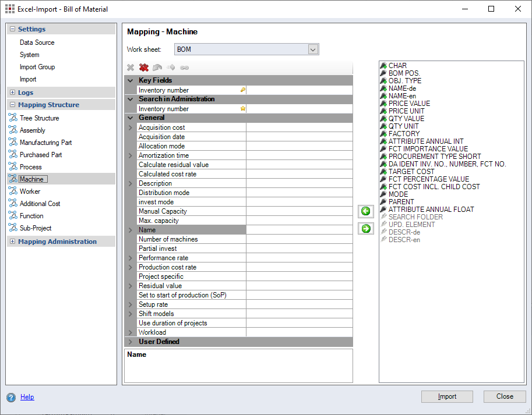Viewport: 532px width, 415px height.
Task: Click the Help link
Action: (27, 397)
